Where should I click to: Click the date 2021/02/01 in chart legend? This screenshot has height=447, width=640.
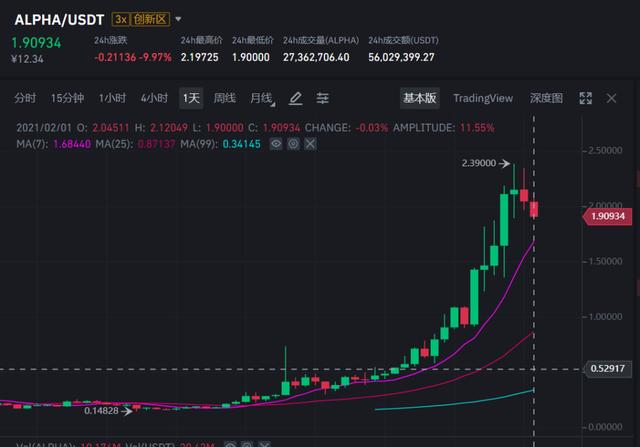[x=44, y=128]
